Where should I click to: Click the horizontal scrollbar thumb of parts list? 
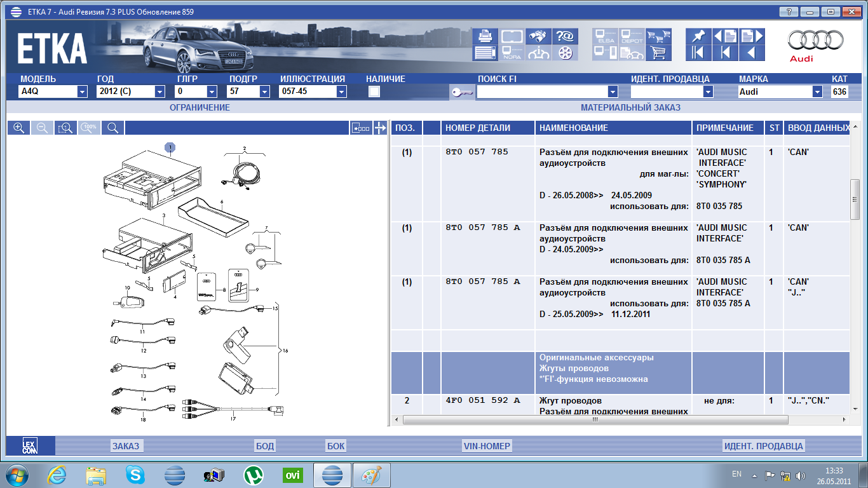click(x=595, y=420)
